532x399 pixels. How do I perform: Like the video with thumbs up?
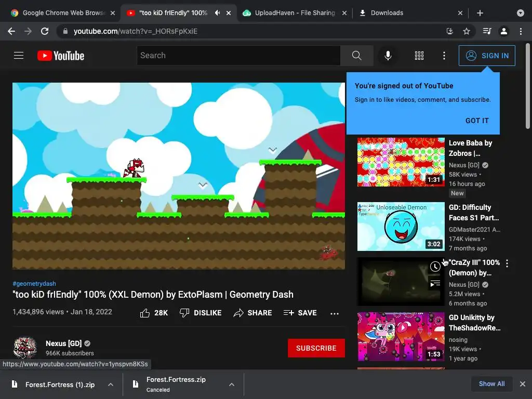point(154,313)
